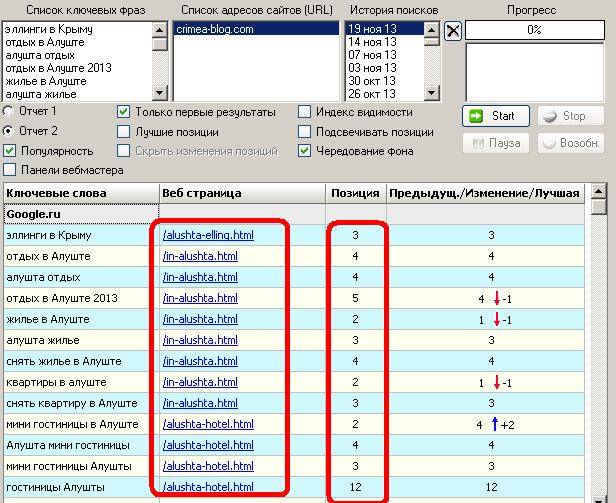616x503 pixels.
Task: Click the +2 change for мини гостиницы в Алуште
Action: 508,425
